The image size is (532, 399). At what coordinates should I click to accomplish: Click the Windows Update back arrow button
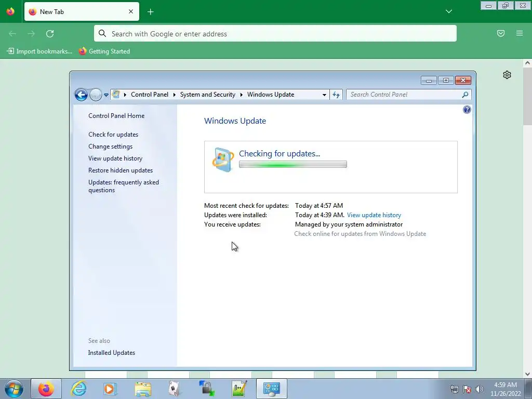[81, 95]
